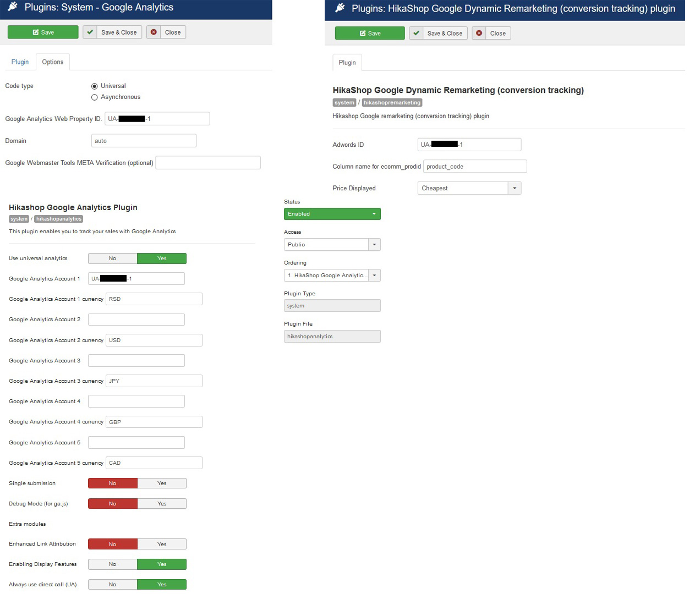Image resolution: width=700 pixels, height=594 pixels.
Task: Set Always use direct call (UA) to No
Action: 113,585
